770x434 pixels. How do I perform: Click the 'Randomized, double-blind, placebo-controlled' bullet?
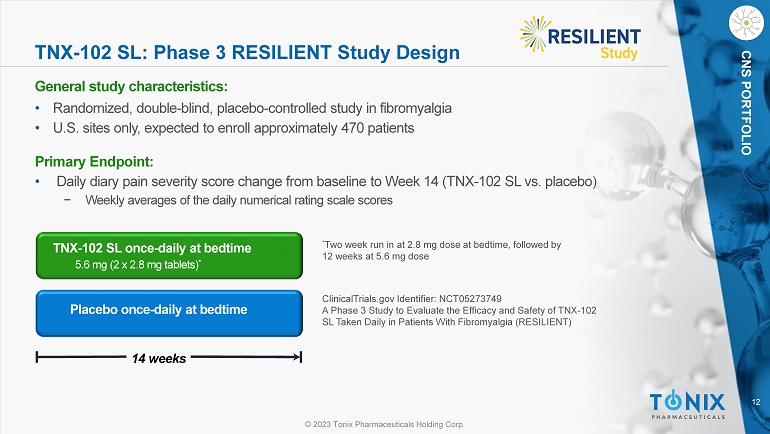(x=252, y=108)
